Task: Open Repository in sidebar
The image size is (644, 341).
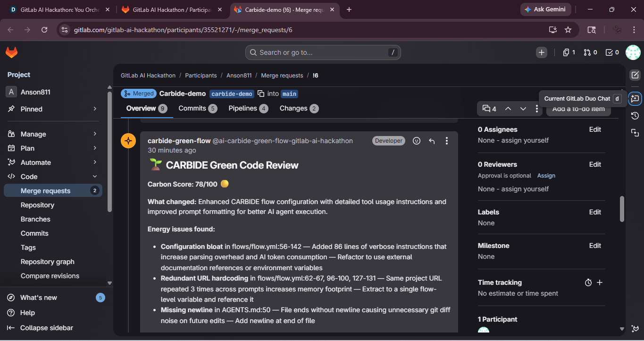Action: [53, 205]
